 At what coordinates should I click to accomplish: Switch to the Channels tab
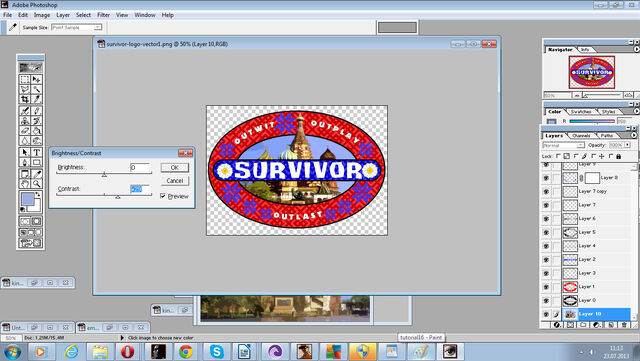point(581,135)
